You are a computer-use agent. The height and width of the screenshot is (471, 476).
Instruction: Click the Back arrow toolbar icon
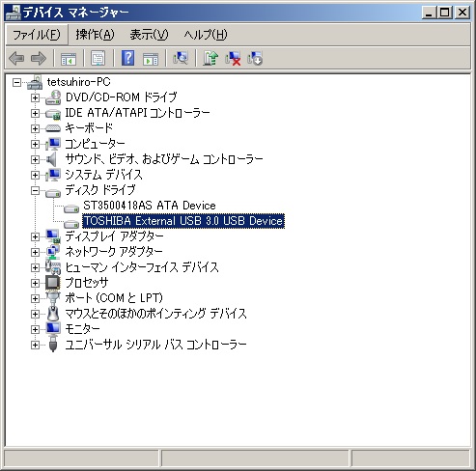tap(16, 59)
